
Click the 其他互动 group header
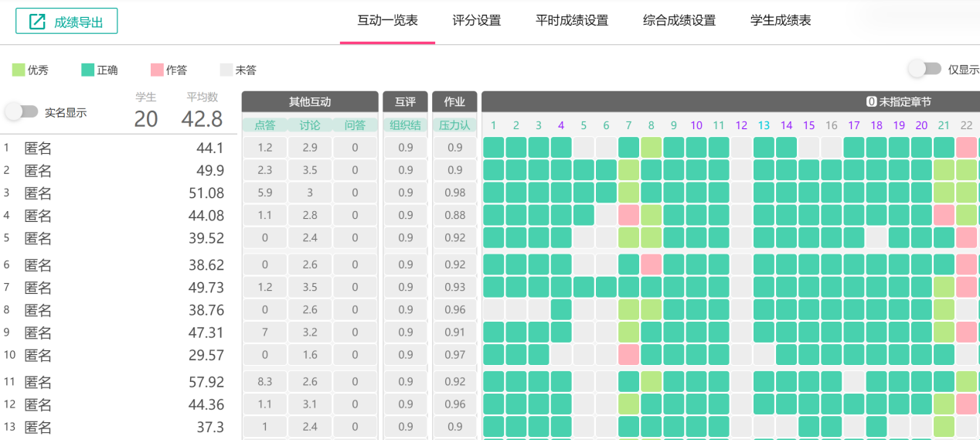coord(310,101)
